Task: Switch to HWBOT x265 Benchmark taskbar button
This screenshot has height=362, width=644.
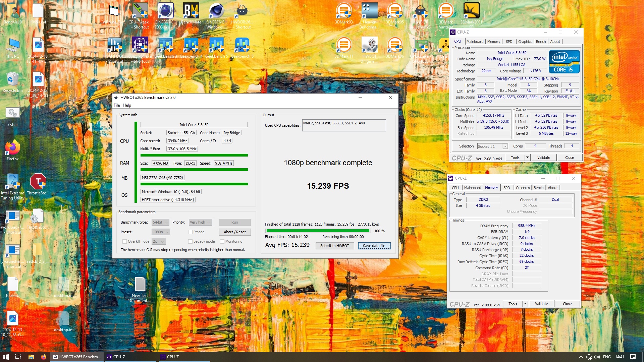Action: [77, 357]
